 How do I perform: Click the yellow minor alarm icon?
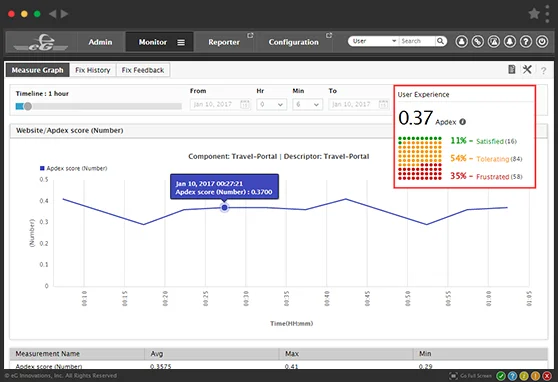click(523, 376)
